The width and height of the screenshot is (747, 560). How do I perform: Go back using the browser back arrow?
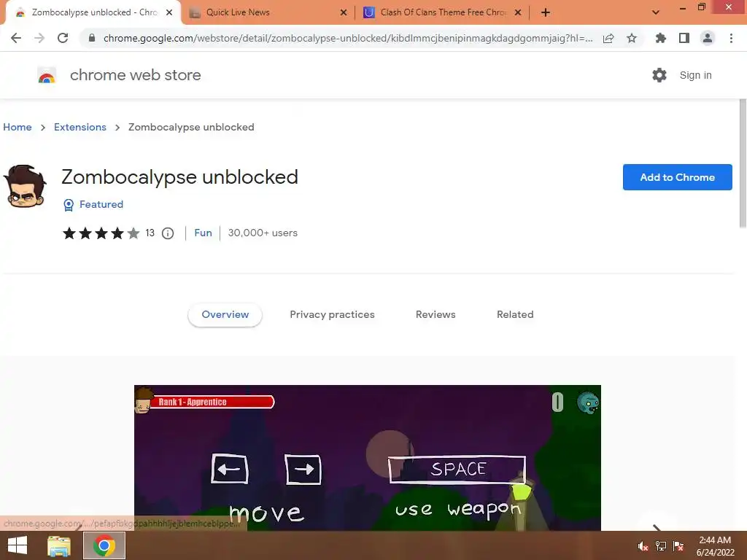pos(16,38)
